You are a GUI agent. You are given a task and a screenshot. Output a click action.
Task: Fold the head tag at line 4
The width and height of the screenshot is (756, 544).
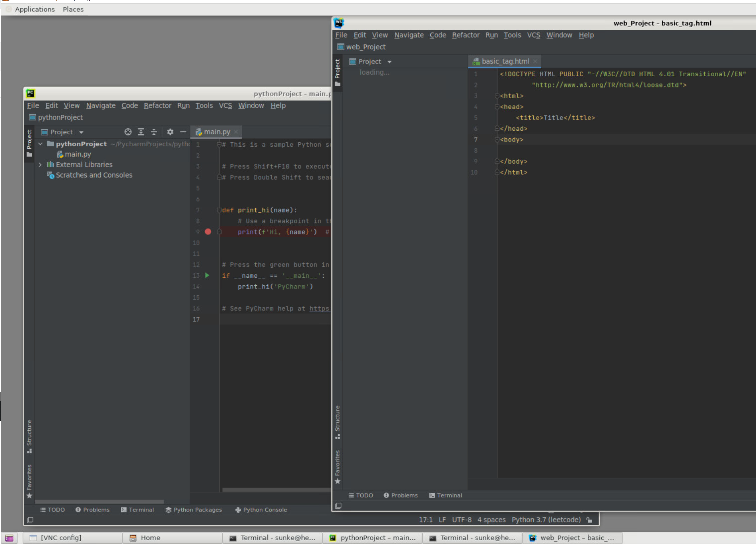coord(497,107)
